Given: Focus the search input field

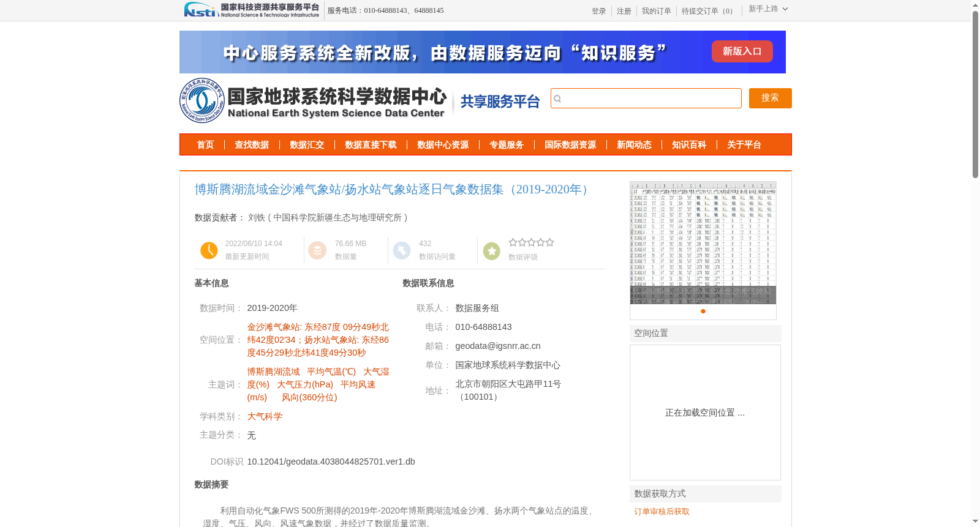Looking at the screenshot, I should tap(646, 98).
